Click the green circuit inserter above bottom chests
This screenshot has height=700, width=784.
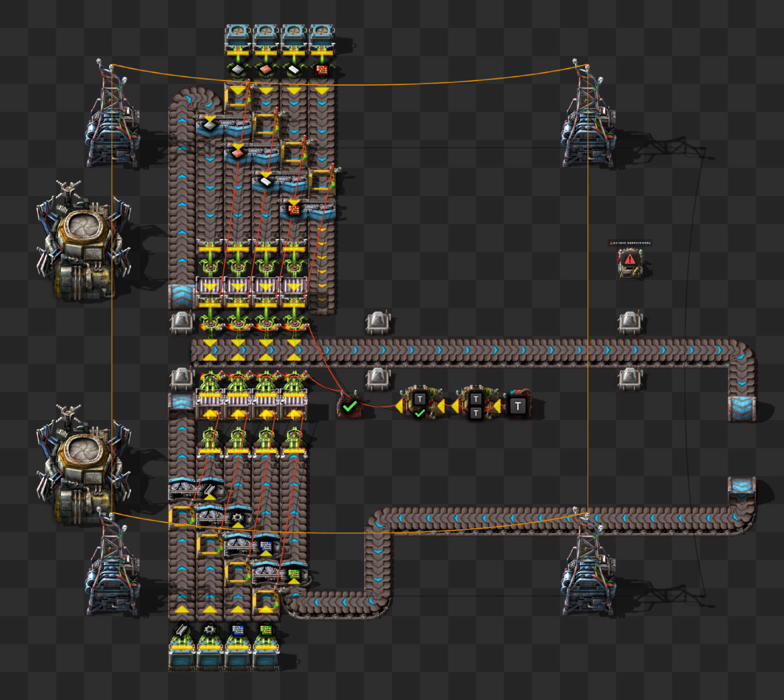[x=266, y=631]
